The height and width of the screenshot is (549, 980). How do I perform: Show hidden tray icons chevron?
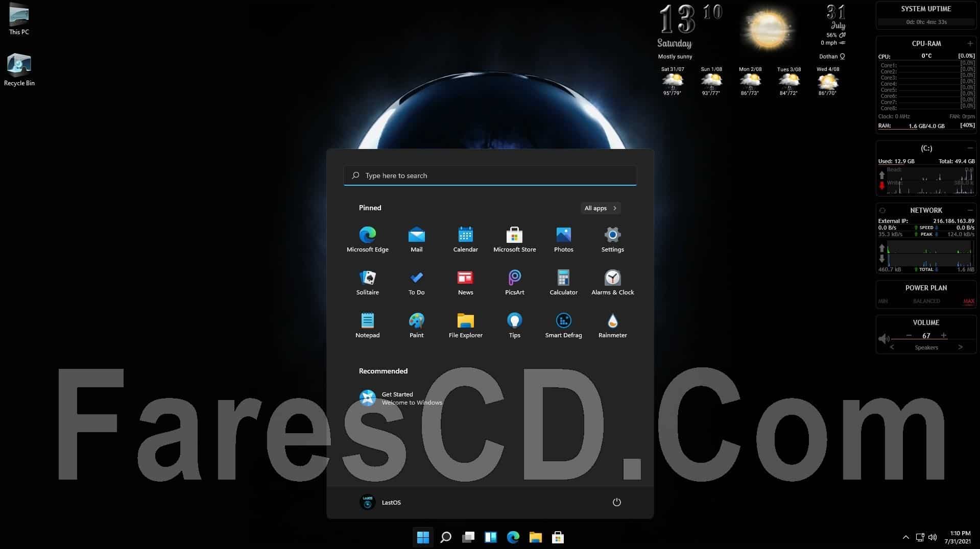905,537
